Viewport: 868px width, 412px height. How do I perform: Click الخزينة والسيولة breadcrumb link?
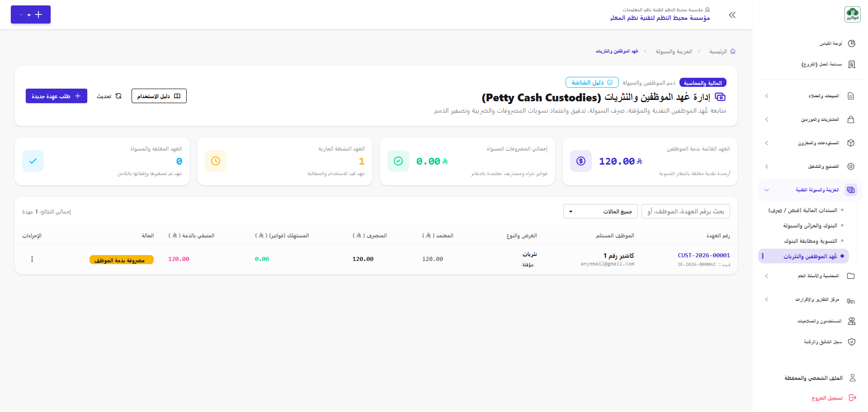[x=674, y=52]
